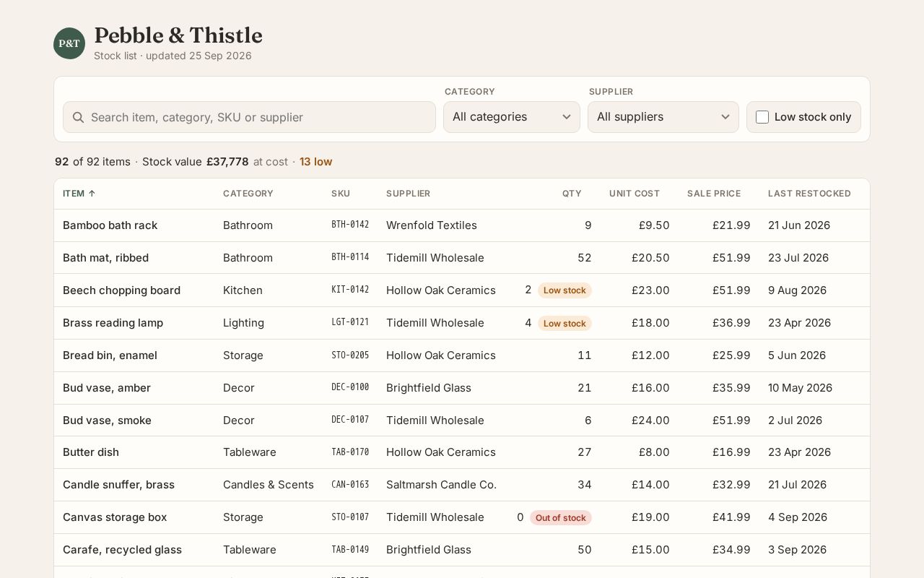This screenshot has height=578, width=924.
Task: Click sale price £21.99
Action: coord(731,225)
